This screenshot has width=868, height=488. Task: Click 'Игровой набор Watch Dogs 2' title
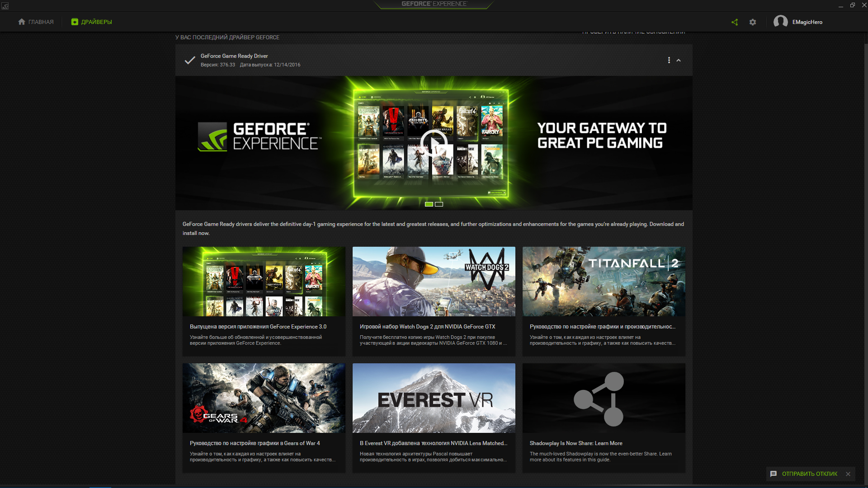tap(427, 327)
